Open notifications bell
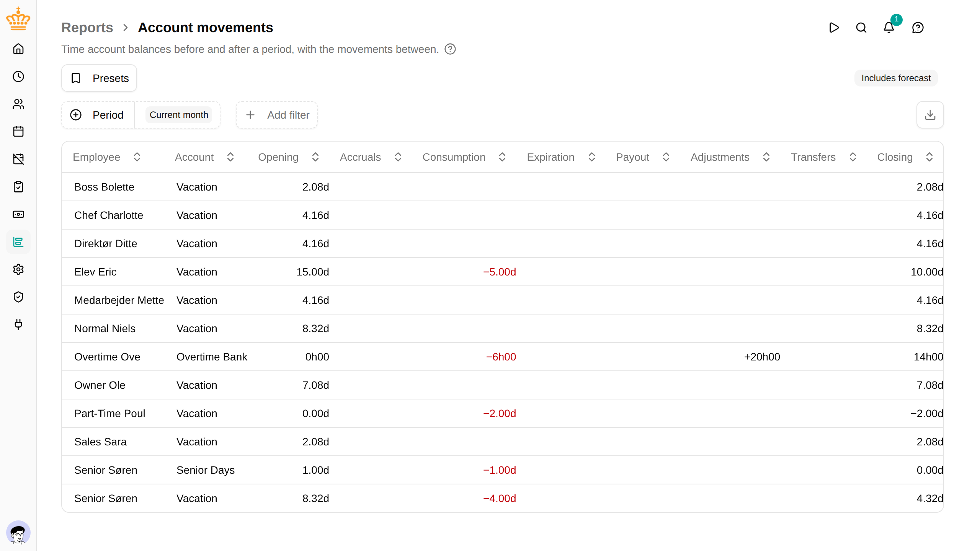The image size is (980, 551). 889,28
